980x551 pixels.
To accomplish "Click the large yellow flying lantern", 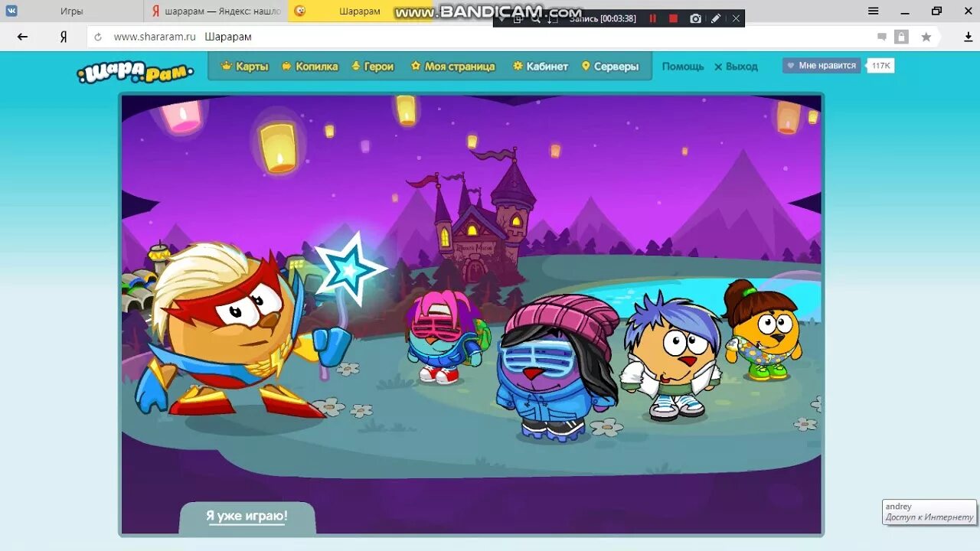I will point(277,147).
